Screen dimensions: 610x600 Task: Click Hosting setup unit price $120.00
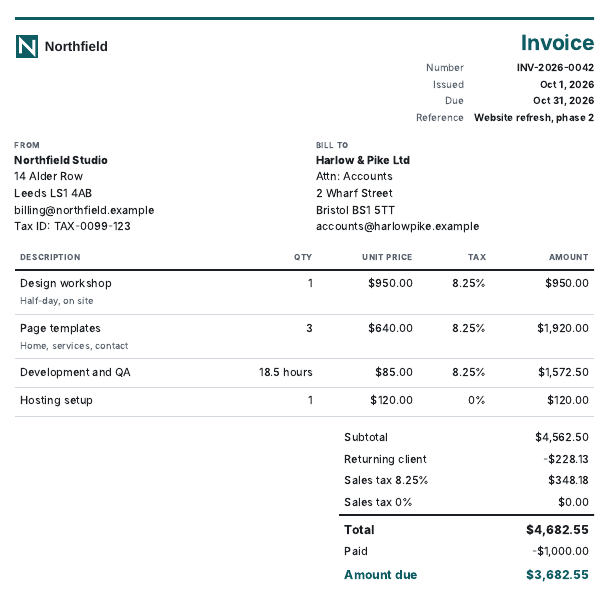tap(391, 400)
